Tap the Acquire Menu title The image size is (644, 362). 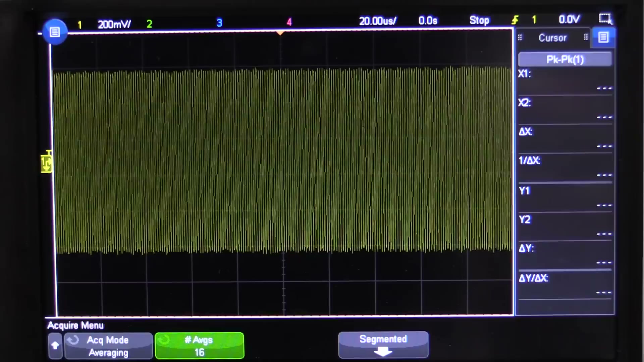coord(75,325)
